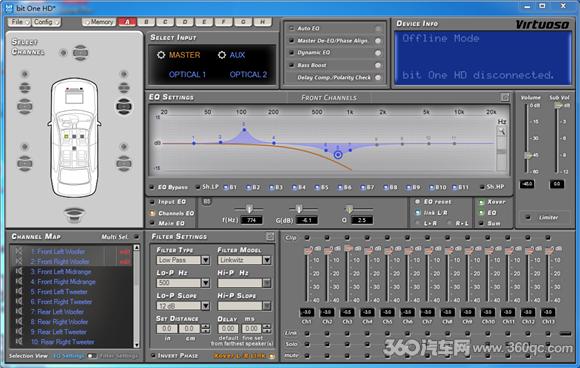580x368 pixels.
Task: Enable Multi Sel. in Channel Map
Action: point(136,237)
